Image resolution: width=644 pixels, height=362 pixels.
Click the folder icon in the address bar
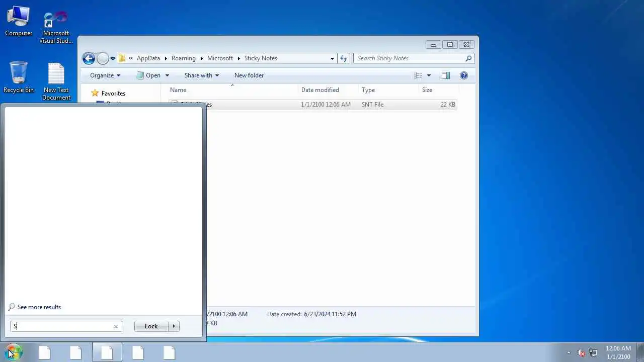122,58
